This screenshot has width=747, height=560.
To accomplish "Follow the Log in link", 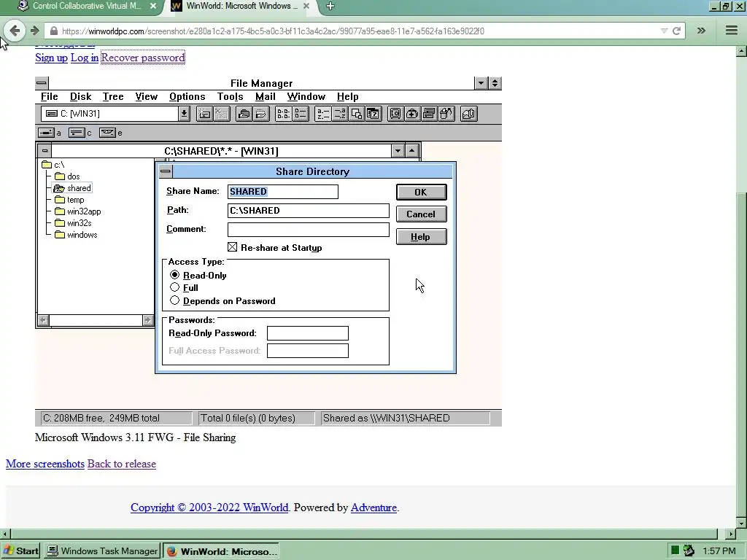I will click(x=85, y=58).
